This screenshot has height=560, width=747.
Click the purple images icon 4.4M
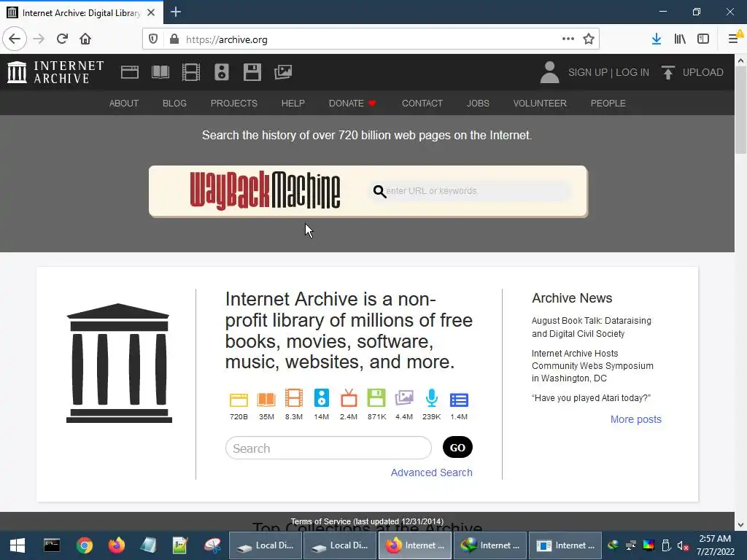pyautogui.click(x=404, y=398)
